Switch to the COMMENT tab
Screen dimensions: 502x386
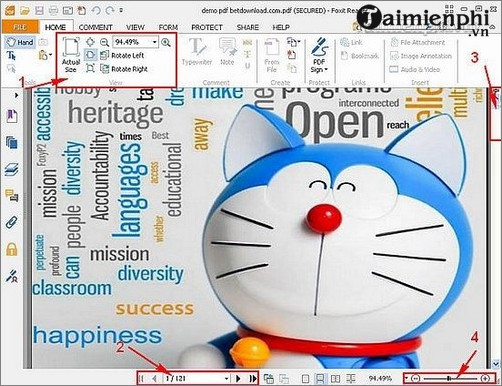(95, 27)
